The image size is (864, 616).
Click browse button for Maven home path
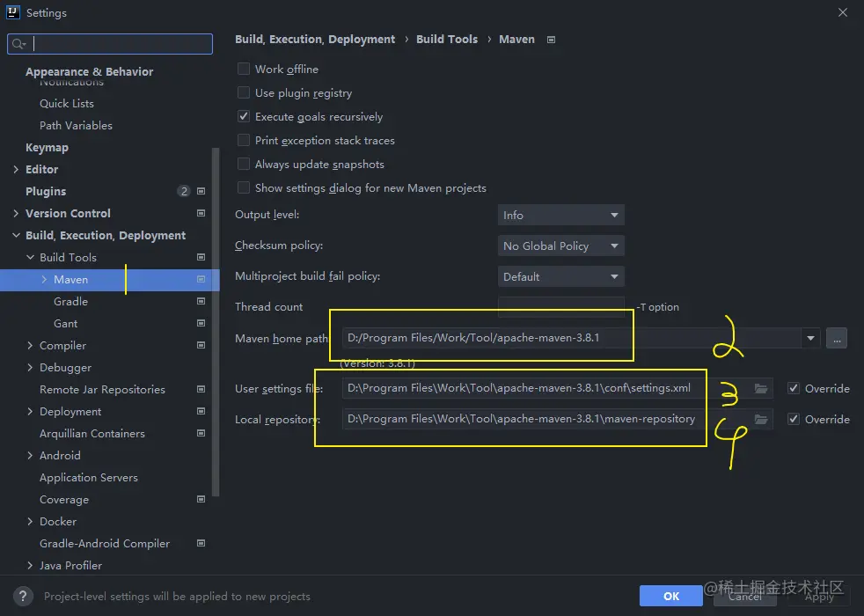837,338
